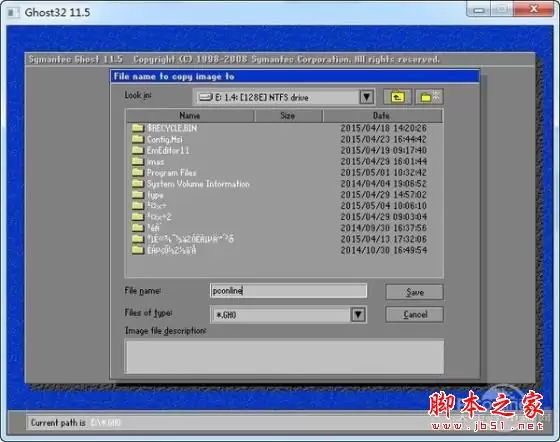Click the date 2015/05/01 10:32:42
The height and width of the screenshot is (442, 560).
pos(384,172)
